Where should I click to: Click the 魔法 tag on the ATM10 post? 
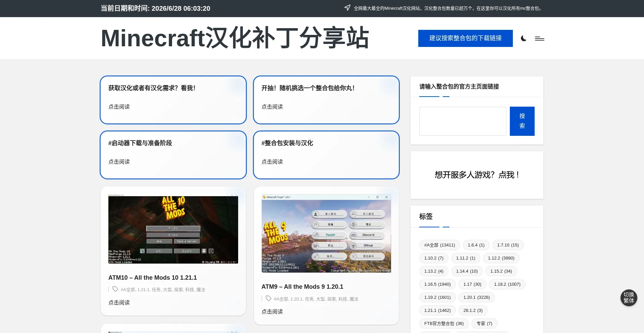pos(201,290)
